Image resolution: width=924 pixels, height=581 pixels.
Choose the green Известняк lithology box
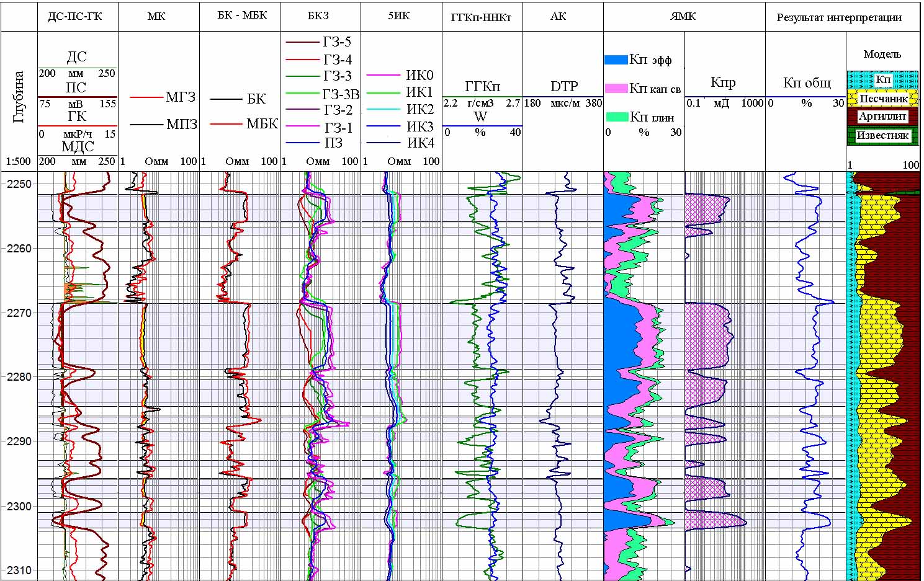pyautogui.click(x=882, y=135)
